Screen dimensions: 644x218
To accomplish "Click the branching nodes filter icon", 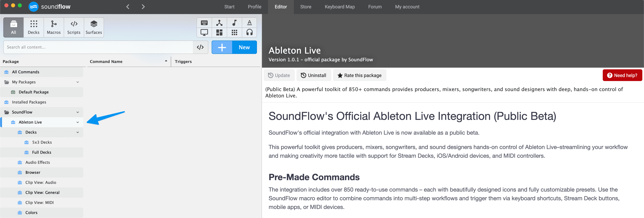I will click(x=219, y=23).
